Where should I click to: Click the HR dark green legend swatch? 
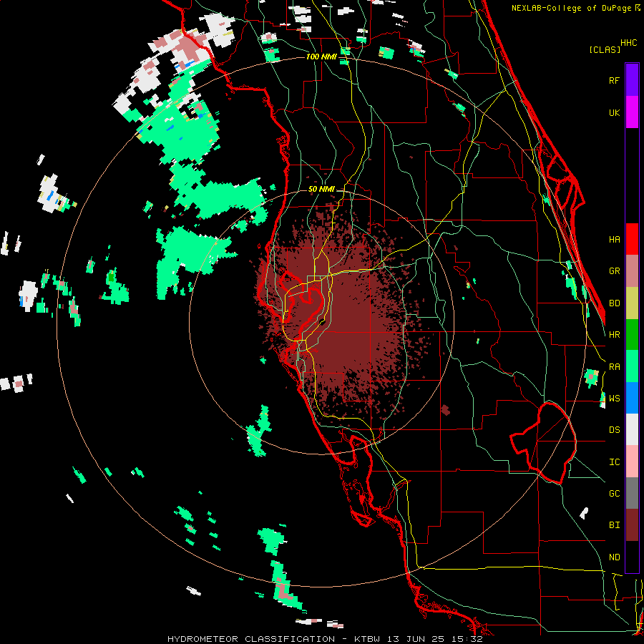point(632,334)
